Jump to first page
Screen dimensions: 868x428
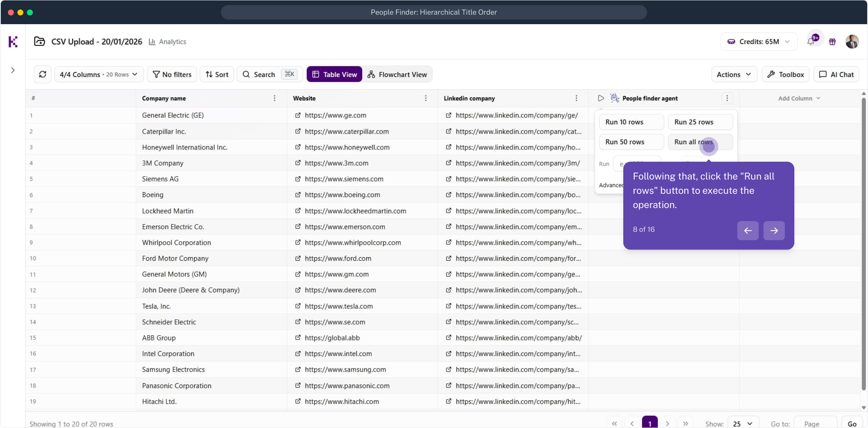coord(614,424)
